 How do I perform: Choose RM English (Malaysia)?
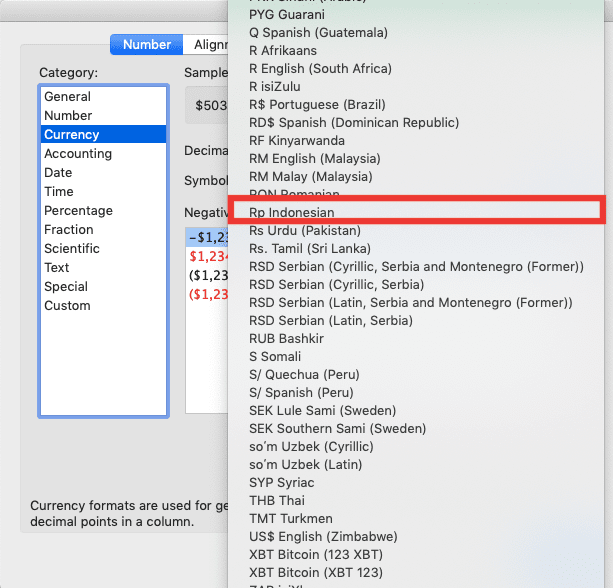point(416,158)
